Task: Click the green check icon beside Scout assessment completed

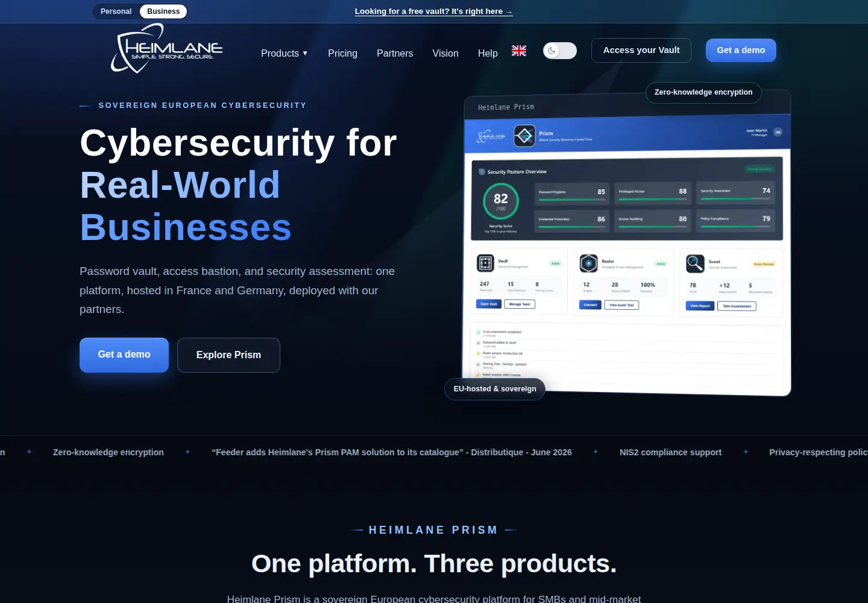Action: (479, 332)
